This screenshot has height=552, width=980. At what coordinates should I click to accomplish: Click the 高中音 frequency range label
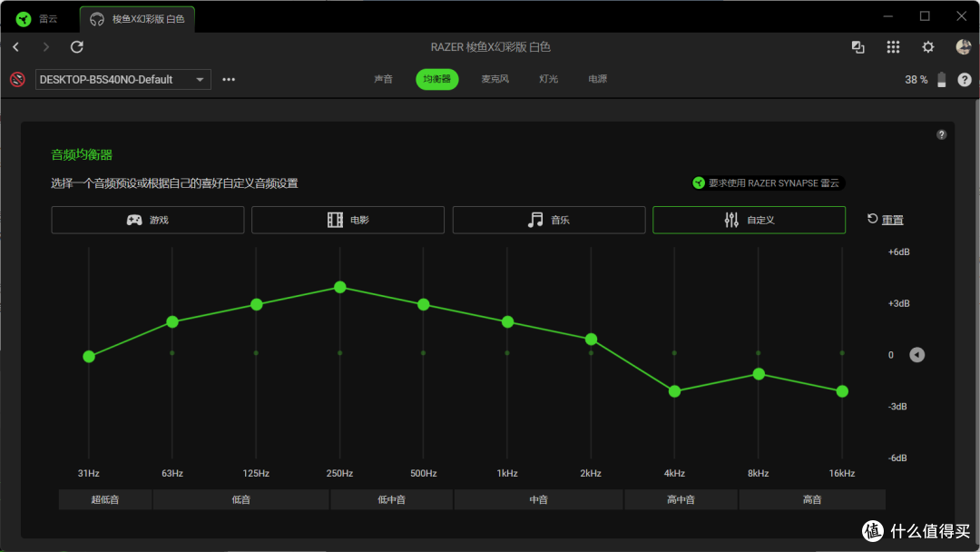pos(681,499)
